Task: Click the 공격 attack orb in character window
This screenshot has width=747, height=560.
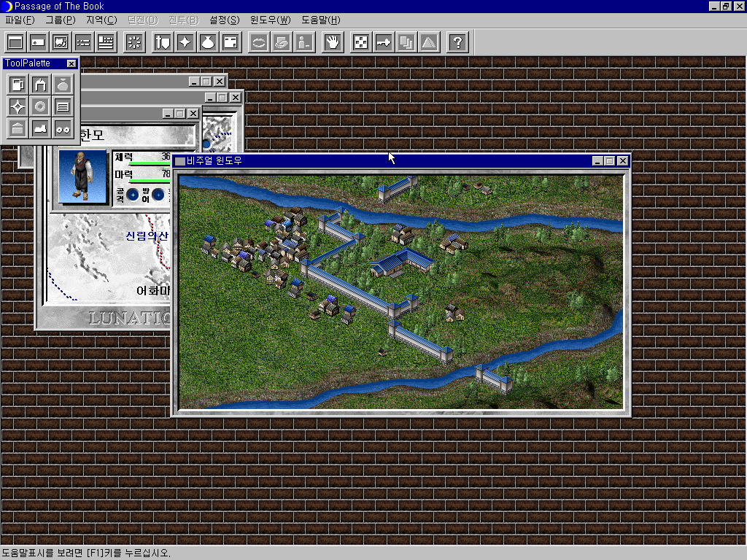Action: point(133,194)
